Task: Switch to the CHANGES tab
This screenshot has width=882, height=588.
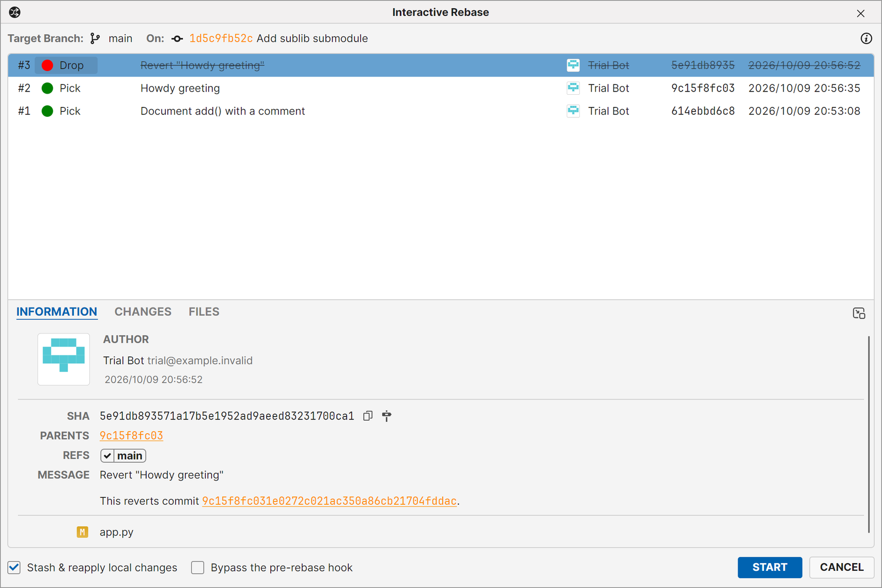Action: click(x=143, y=312)
